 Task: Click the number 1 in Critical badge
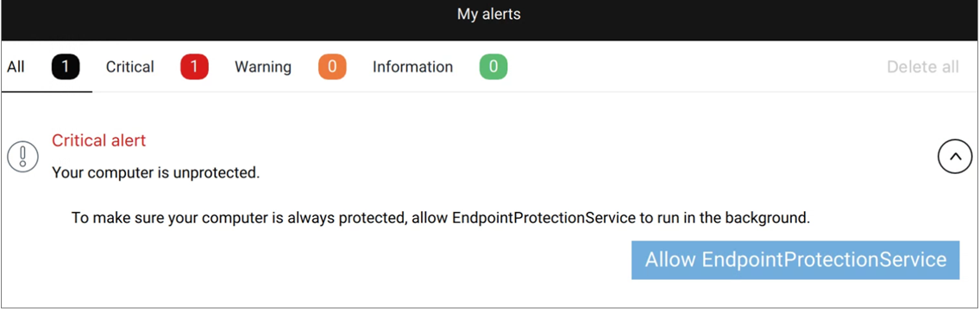click(194, 67)
